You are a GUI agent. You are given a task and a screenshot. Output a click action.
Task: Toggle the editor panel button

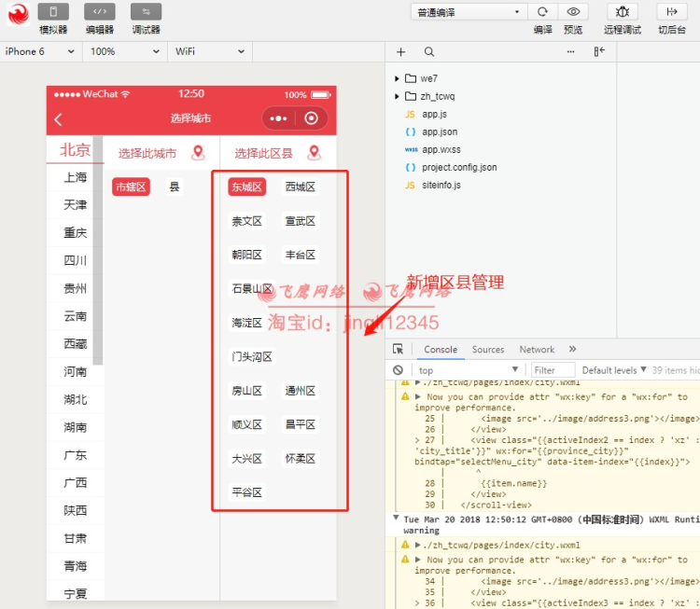[100, 12]
